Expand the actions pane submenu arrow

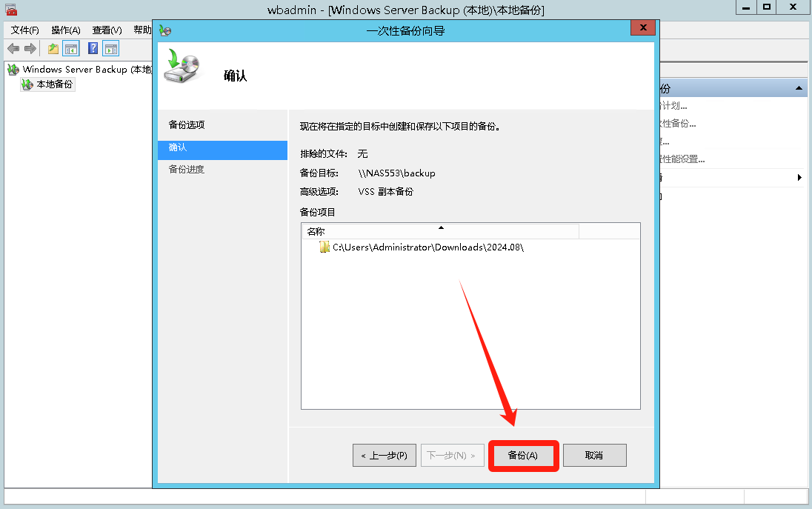799,178
